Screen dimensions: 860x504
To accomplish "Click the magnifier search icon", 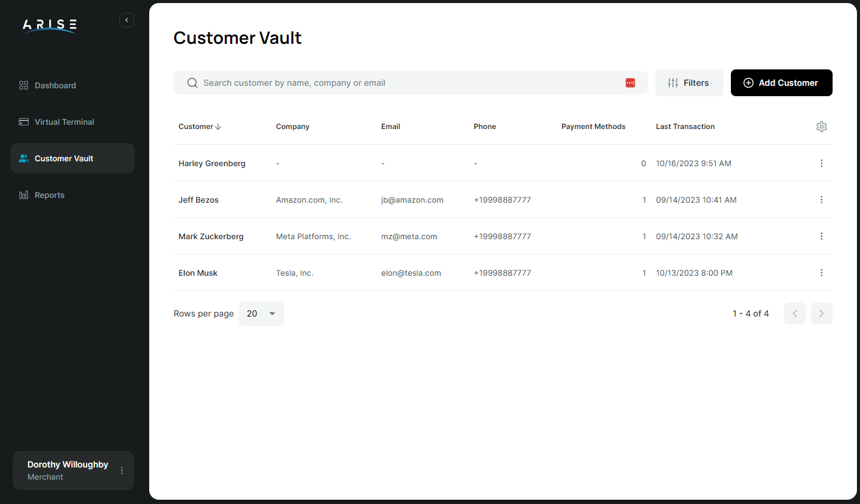I will pos(192,83).
